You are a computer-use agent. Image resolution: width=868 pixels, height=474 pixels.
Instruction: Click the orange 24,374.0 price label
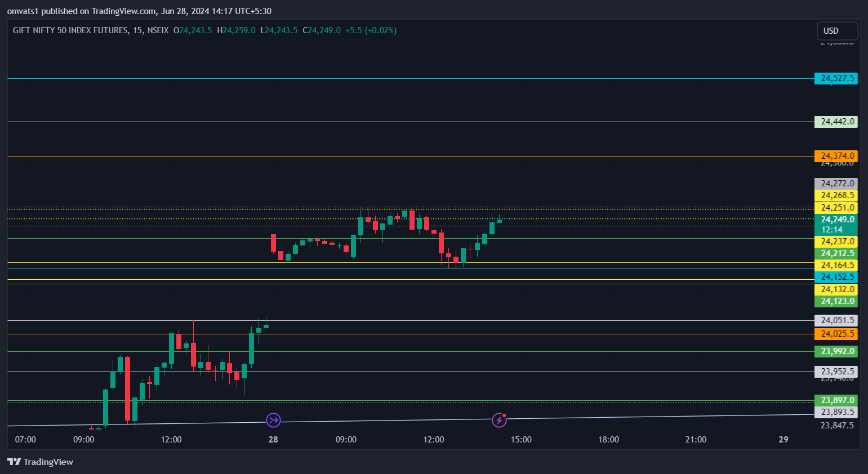836,156
